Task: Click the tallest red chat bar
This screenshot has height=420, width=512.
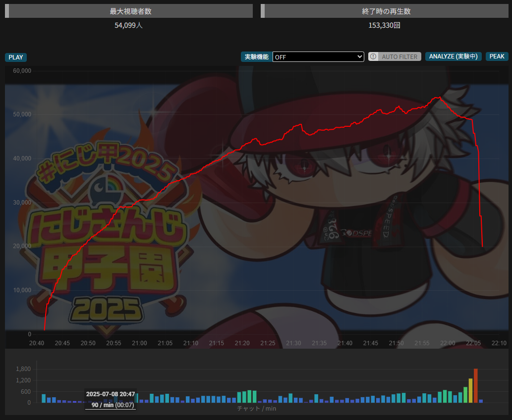Action: [476, 386]
